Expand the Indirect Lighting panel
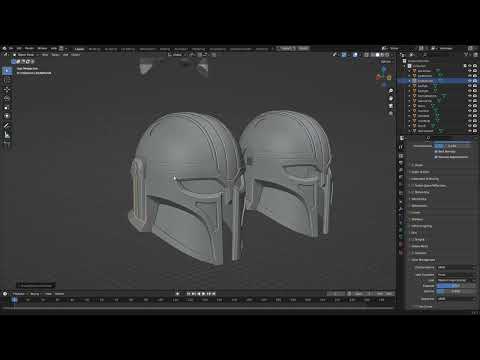The image size is (480, 360). [x=422, y=226]
